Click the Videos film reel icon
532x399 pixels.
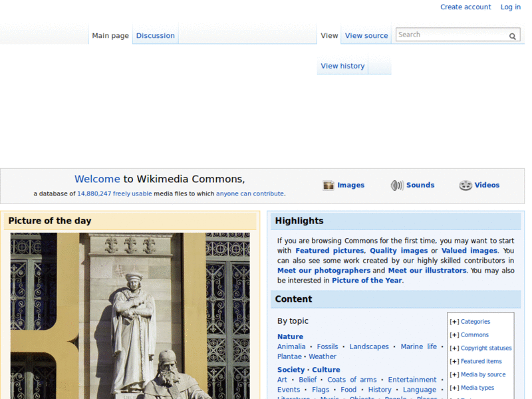click(x=465, y=186)
